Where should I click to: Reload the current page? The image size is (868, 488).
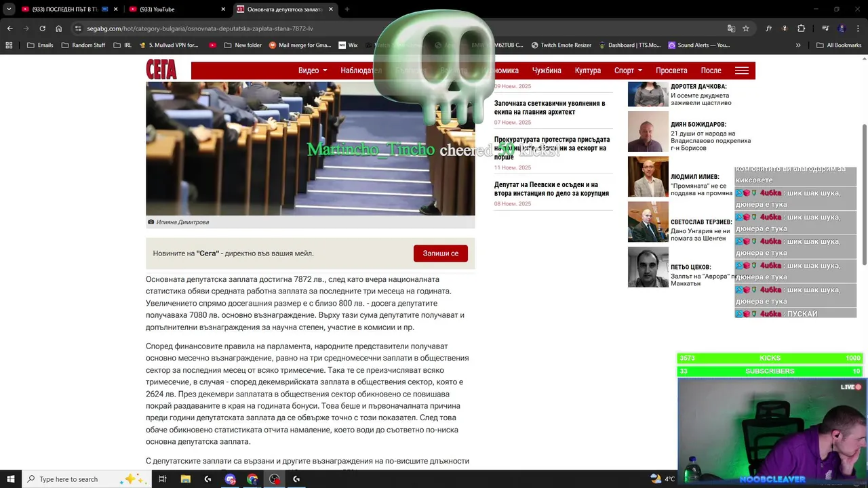(x=42, y=28)
